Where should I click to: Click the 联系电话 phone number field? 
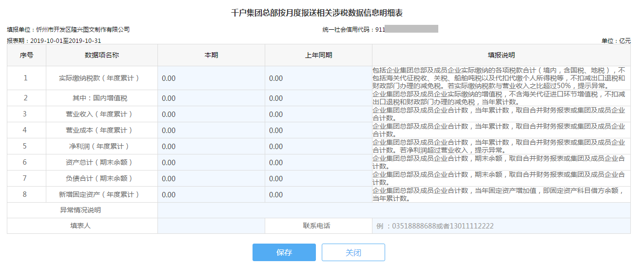click(x=501, y=226)
